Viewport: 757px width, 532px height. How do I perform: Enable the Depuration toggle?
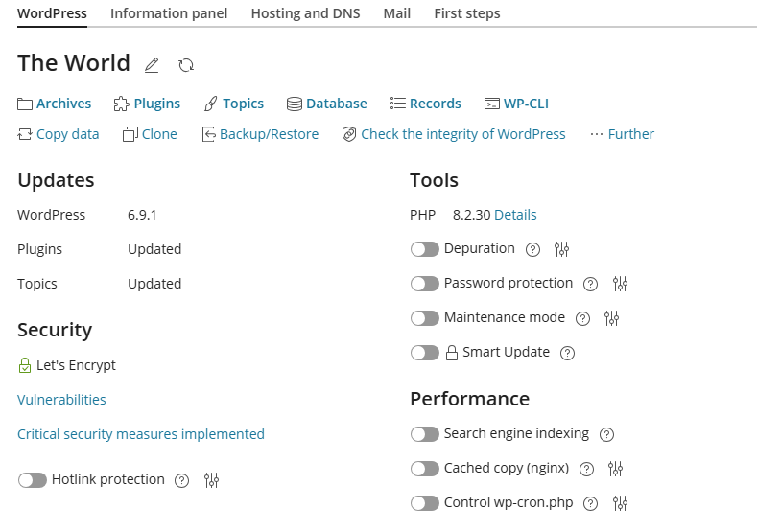tap(424, 249)
